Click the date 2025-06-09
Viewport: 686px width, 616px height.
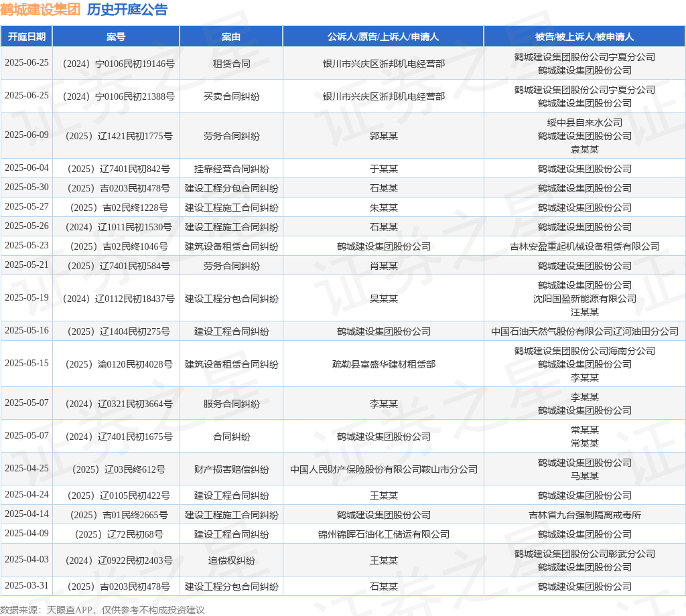[x=27, y=135]
